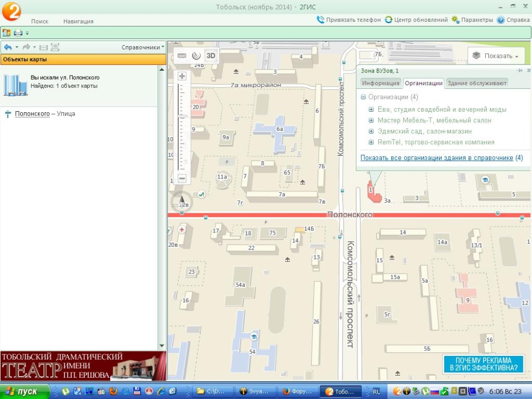Zoom in with the map plus button

click(x=182, y=76)
